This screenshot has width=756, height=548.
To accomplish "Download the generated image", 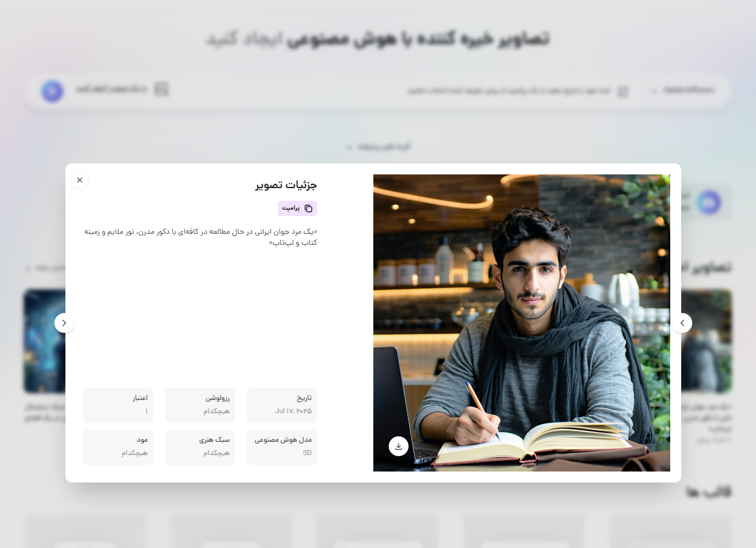I will pyautogui.click(x=399, y=446).
